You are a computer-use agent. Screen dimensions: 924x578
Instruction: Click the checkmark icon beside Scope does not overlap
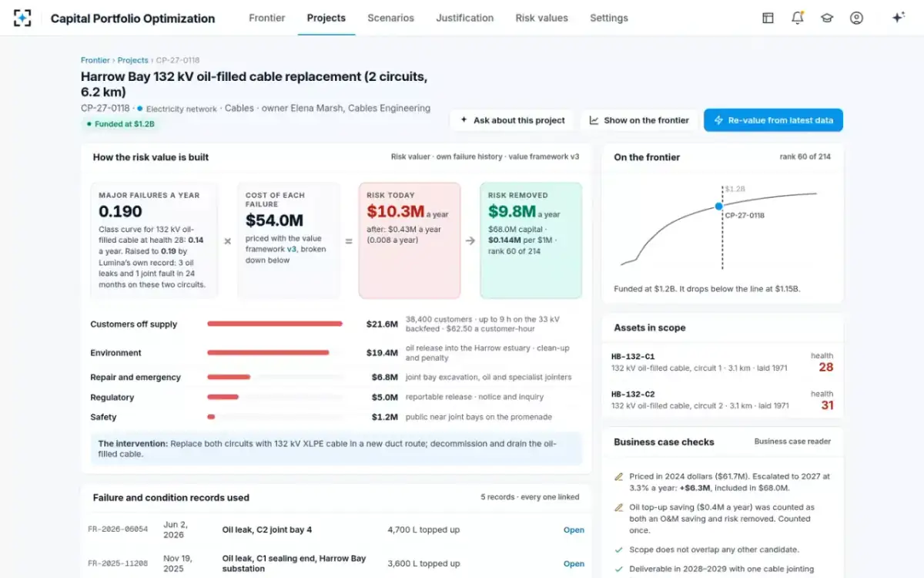[x=618, y=550]
